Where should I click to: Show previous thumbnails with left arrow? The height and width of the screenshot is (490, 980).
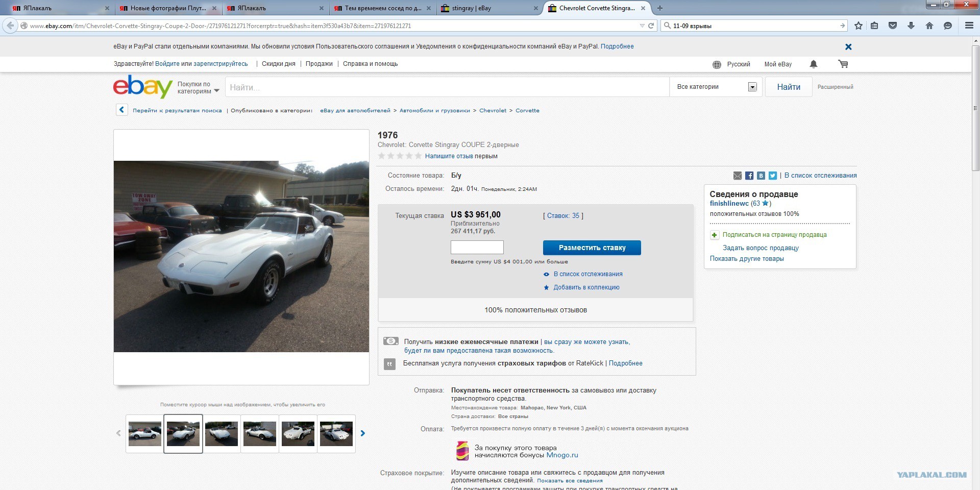coord(118,433)
